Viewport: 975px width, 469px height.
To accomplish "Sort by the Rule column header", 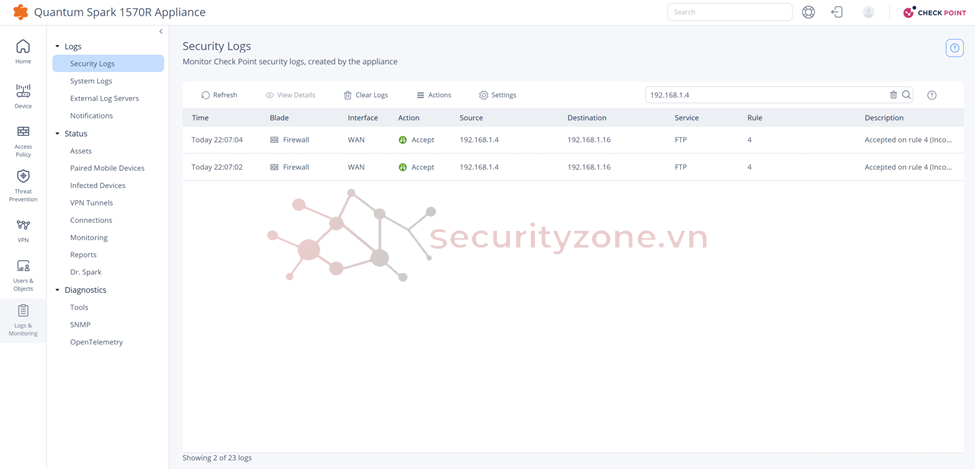I will coord(755,118).
